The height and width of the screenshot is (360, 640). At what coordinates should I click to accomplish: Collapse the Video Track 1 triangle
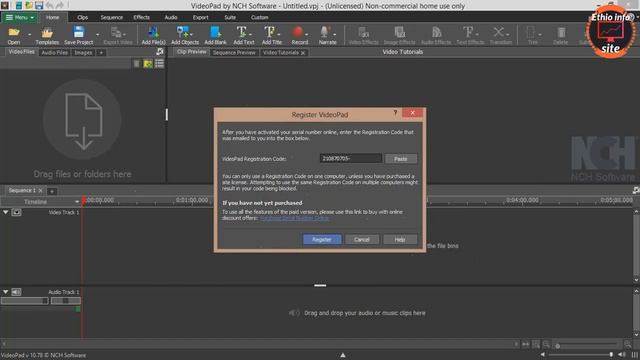6,212
